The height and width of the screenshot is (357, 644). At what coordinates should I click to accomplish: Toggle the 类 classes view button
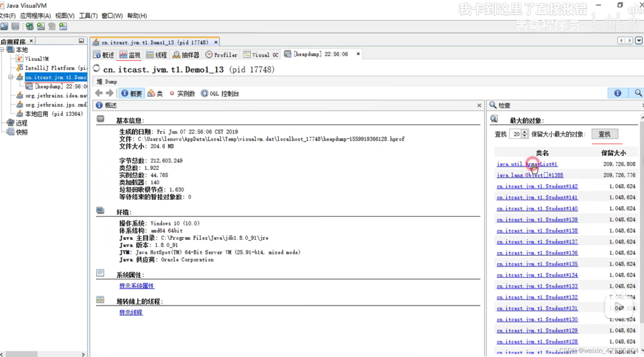coord(155,93)
